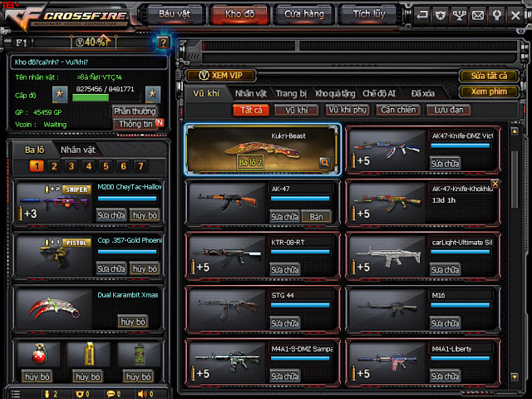Select backpack slot 5
532x399 pixels.
[106, 166]
